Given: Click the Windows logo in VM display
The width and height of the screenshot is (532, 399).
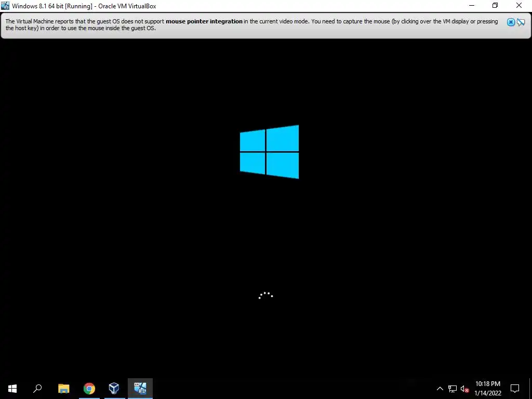Looking at the screenshot, I should coord(270,152).
